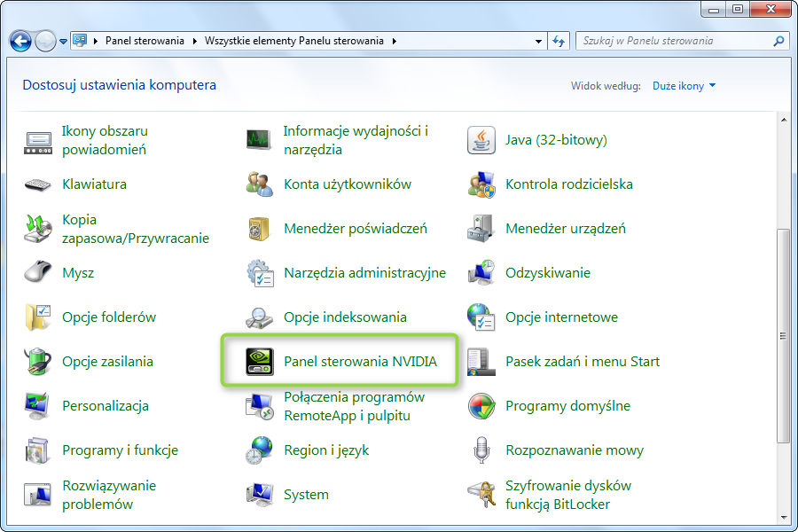Click the speech recognition microphone icon
The width and height of the screenshot is (798, 532).
(x=481, y=450)
